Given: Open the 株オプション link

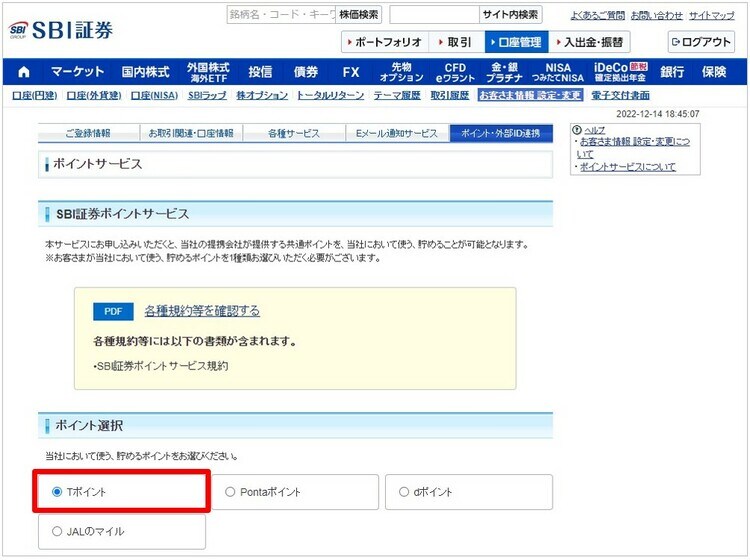Looking at the screenshot, I should pyautogui.click(x=262, y=96).
